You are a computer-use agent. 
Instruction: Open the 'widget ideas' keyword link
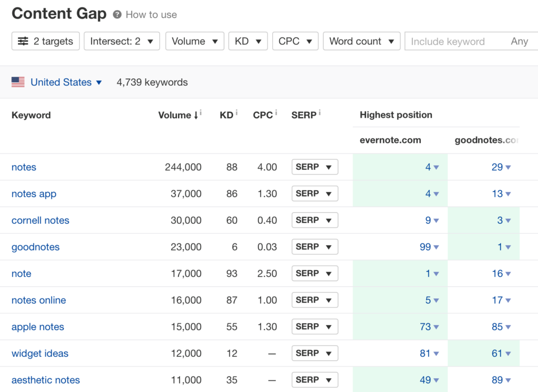(x=40, y=353)
